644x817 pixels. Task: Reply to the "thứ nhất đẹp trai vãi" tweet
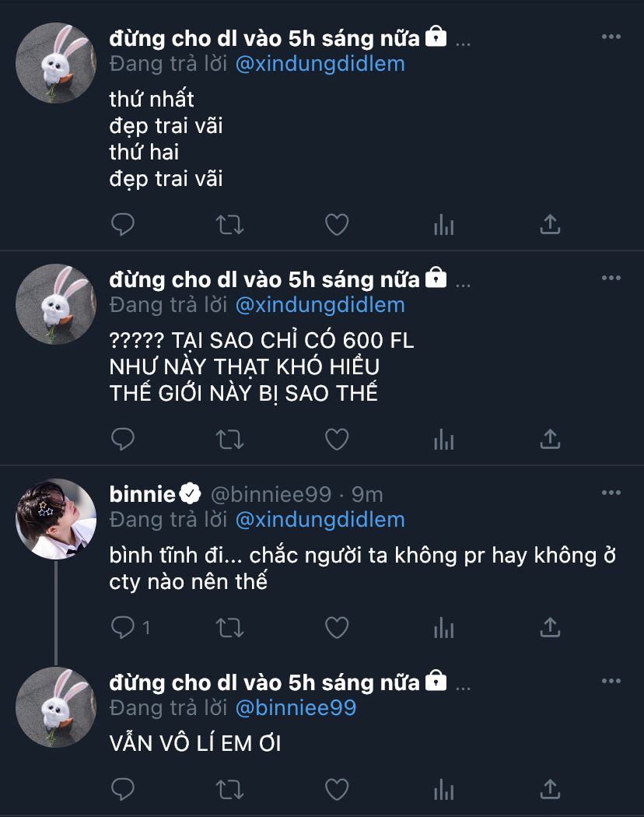(x=123, y=225)
